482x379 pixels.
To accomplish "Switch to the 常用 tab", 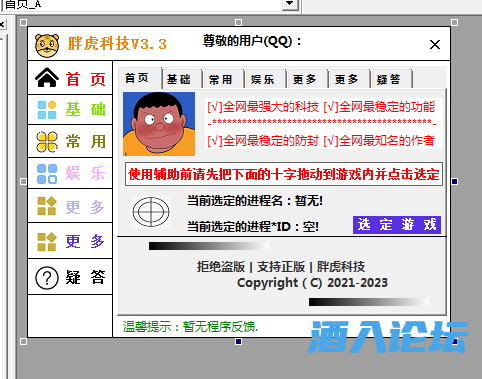I will [x=224, y=79].
